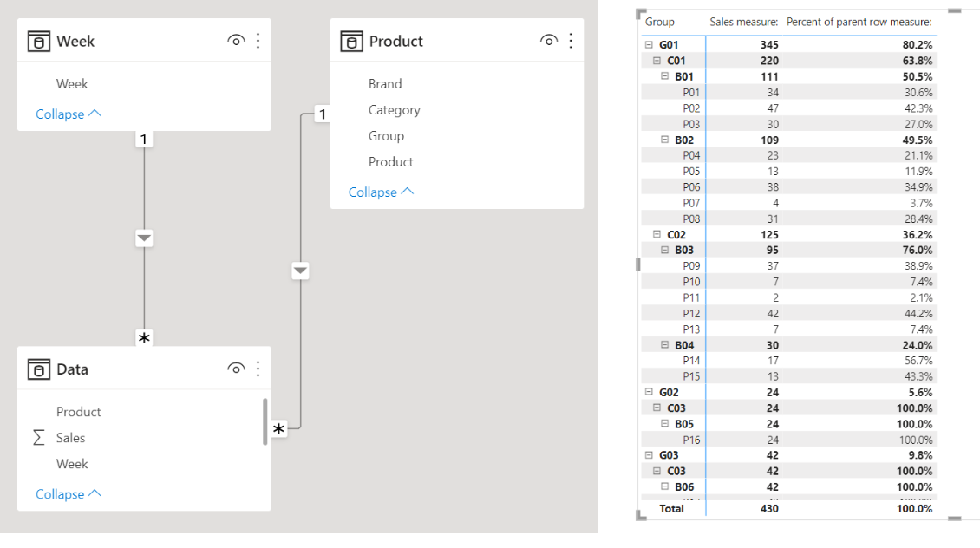The height and width of the screenshot is (548, 980).
Task: Click the Product table icon
Action: click(351, 42)
